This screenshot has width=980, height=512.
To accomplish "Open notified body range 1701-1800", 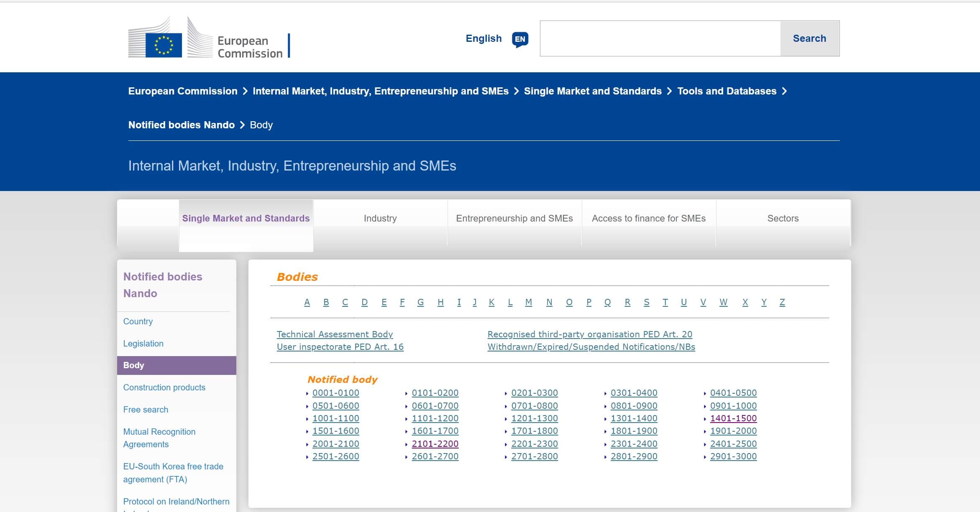I will tap(535, 431).
